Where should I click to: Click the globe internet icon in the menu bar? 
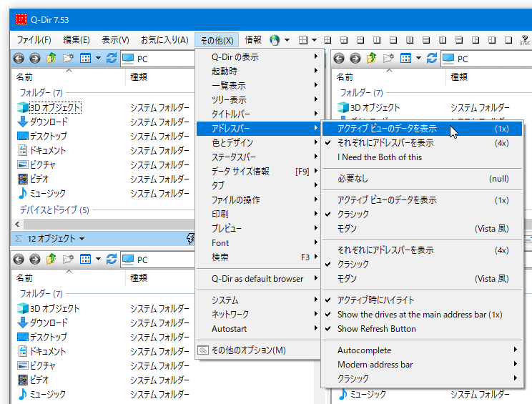[x=275, y=40]
